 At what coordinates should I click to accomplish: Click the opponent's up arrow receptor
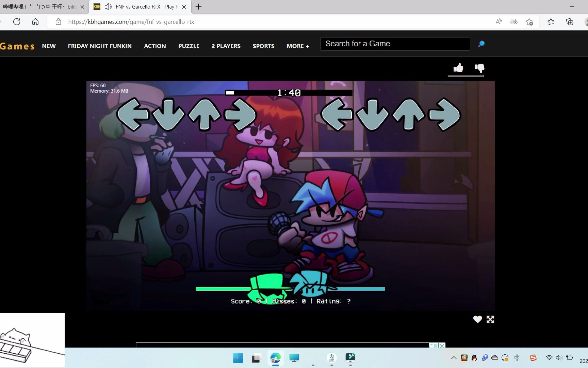[x=205, y=114]
